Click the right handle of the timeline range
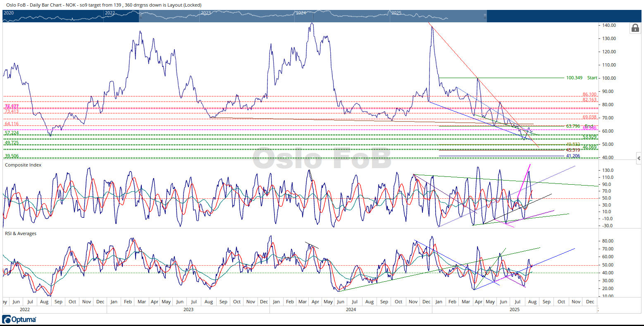 [x=485, y=16]
